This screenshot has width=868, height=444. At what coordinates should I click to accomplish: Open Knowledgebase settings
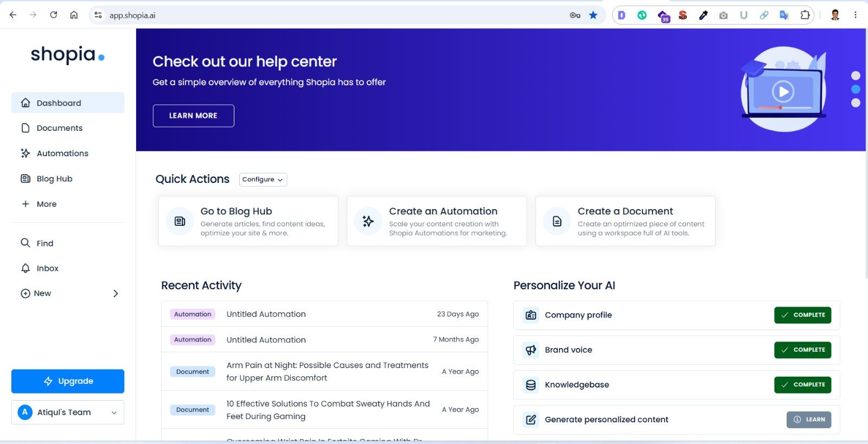(x=676, y=385)
